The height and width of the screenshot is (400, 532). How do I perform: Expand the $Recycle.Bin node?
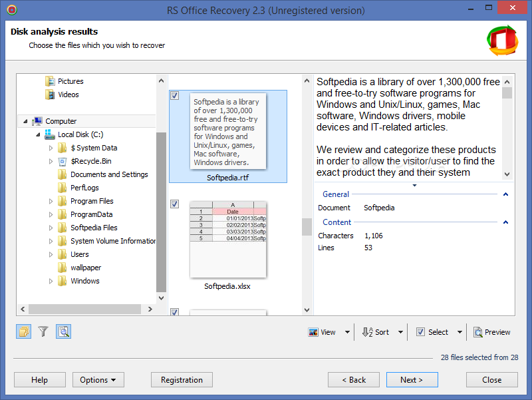pyautogui.click(x=51, y=161)
